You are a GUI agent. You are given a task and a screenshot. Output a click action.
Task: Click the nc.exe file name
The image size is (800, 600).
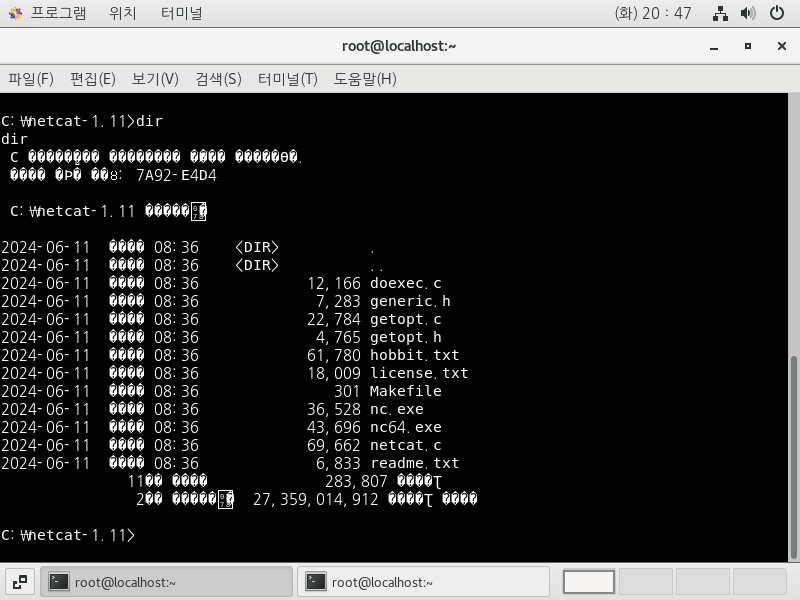397,409
